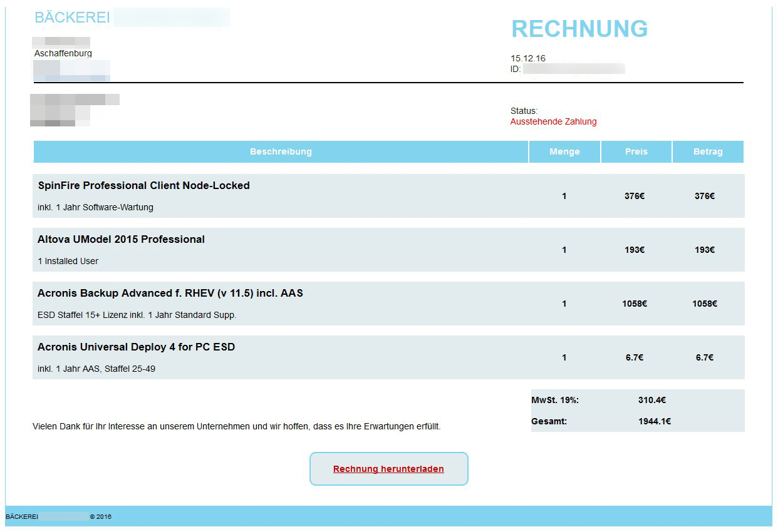This screenshot has height=532, width=778.
Task: Click the SpinFire amount 376€ in Betrag column
Action: coord(705,196)
